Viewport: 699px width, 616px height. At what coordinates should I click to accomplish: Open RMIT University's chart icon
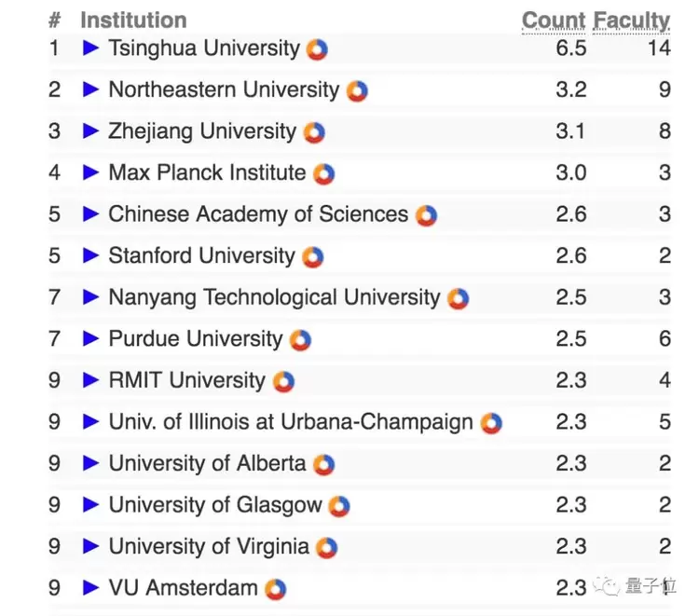pos(283,381)
